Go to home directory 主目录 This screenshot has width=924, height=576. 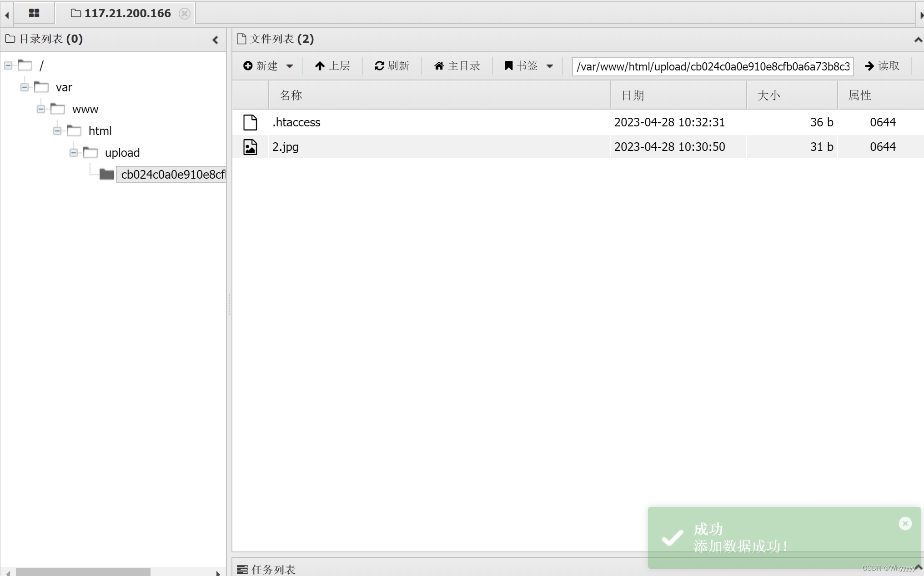click(x=457, y=66)
